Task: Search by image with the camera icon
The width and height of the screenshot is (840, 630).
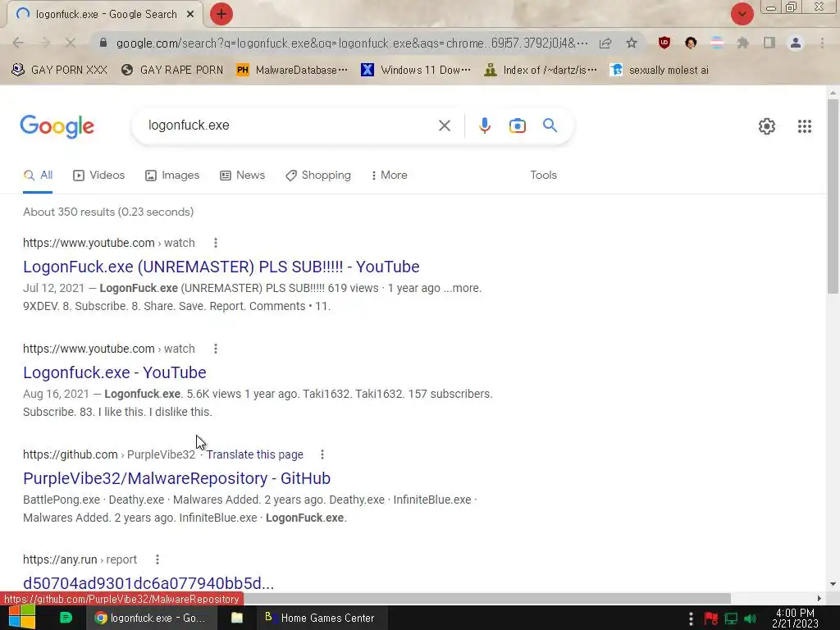Action: (x=517, y=126)
